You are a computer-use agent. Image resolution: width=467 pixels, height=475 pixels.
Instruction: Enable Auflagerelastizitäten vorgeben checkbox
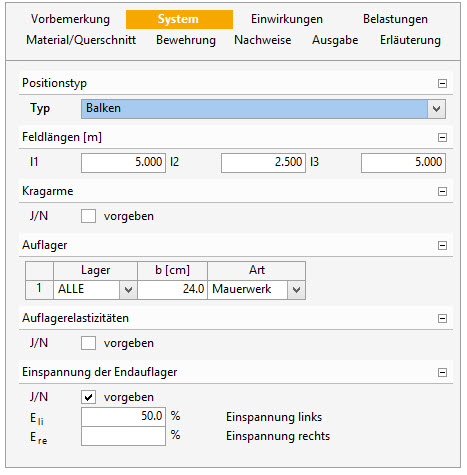click(88, 343)
